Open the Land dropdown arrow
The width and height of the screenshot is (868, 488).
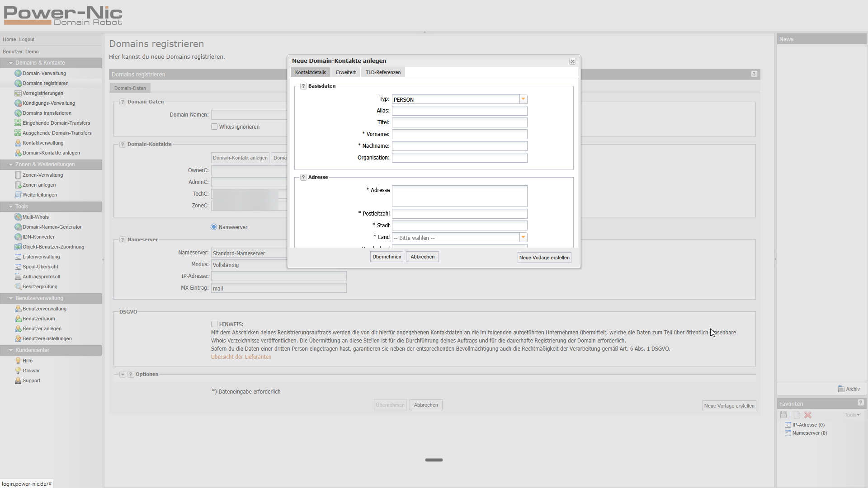tap(523, 238)
